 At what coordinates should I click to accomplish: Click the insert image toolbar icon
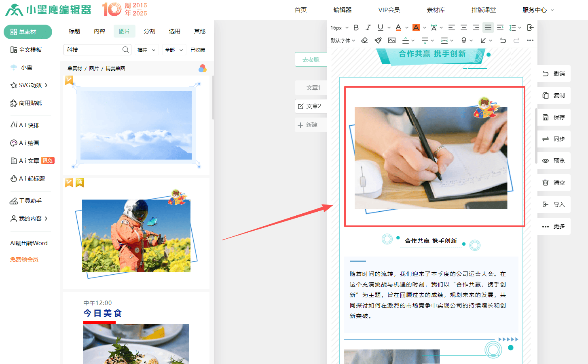point(391,40)
